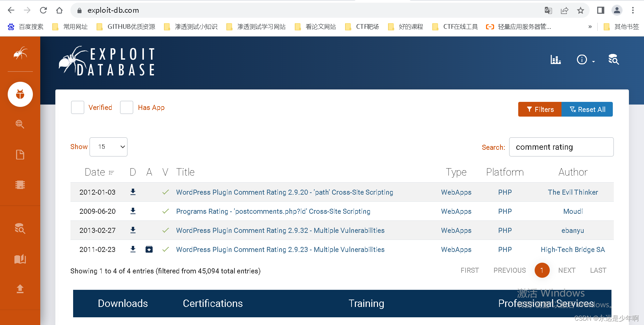Open Certifications footer section

click(213, 304)
